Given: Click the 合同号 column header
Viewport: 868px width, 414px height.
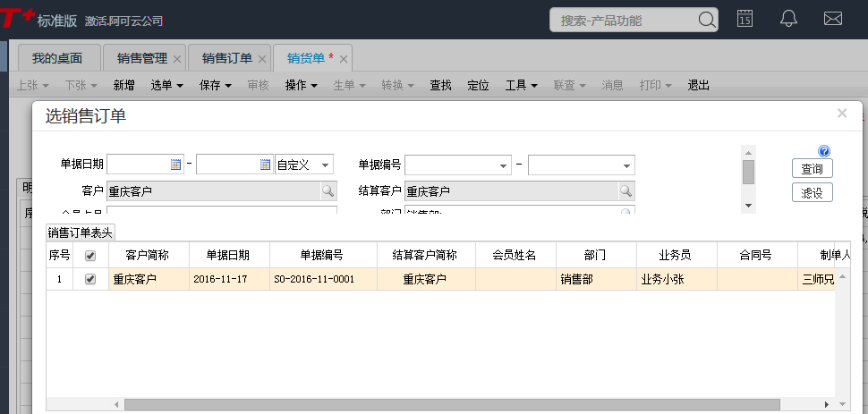Looking at the screenshot, I should coord(757,255).
